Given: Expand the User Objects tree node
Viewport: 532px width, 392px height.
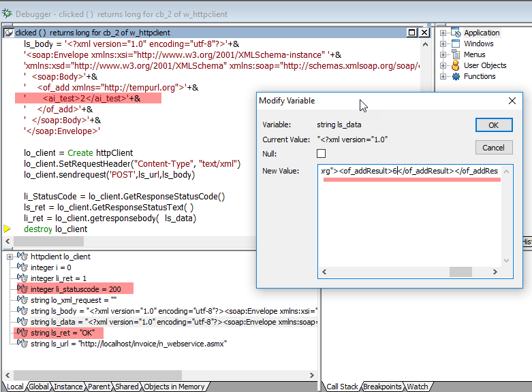Looking at the screenshot, I should click(x=443, y=65).
